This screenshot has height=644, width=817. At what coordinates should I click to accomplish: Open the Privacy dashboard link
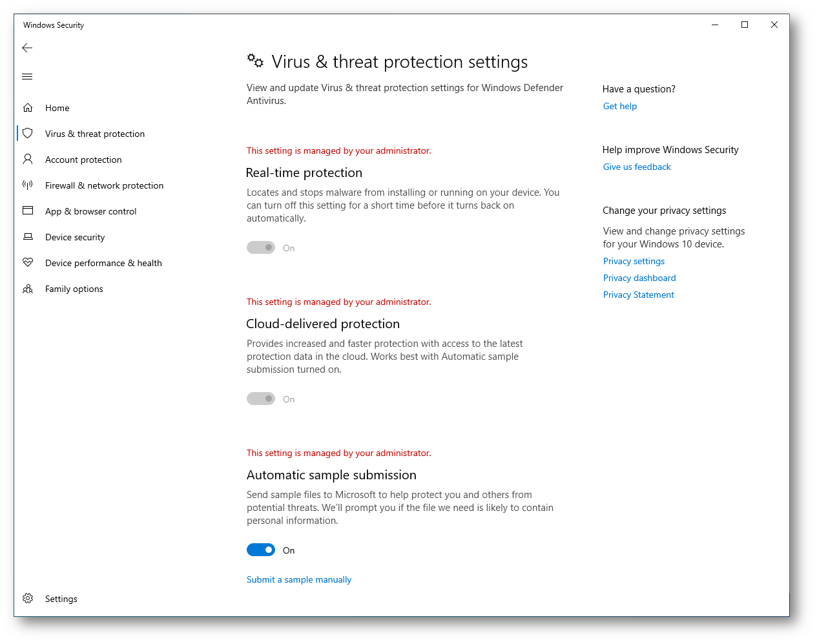(x=639, y=278)
